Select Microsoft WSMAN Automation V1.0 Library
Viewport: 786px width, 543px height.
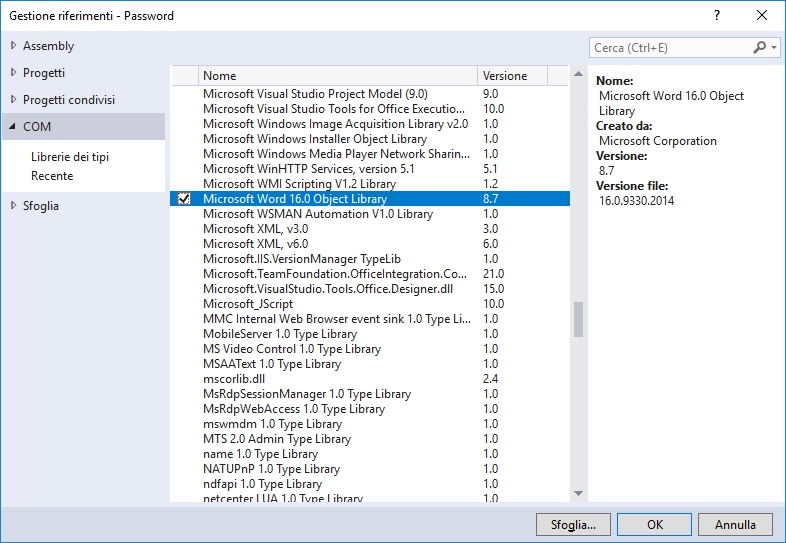(369, 214)
